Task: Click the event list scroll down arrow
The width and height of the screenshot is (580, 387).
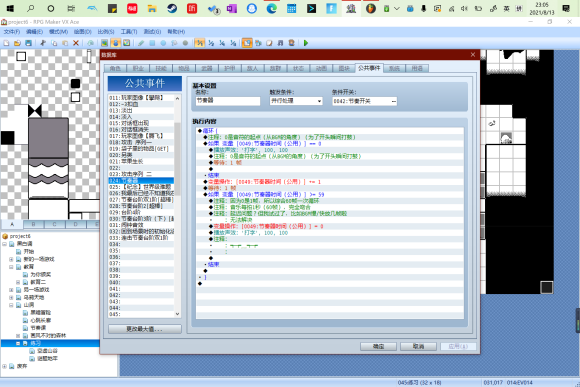Action: click(177, 314)
